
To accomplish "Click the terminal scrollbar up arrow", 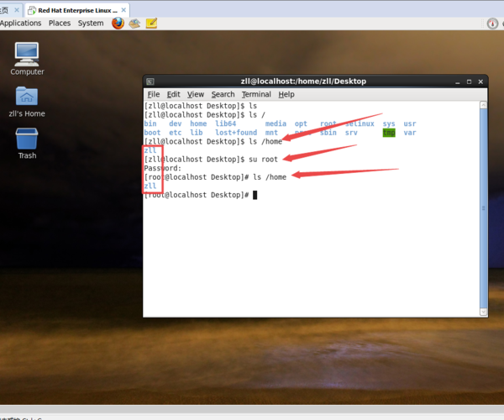I will 485,106.
